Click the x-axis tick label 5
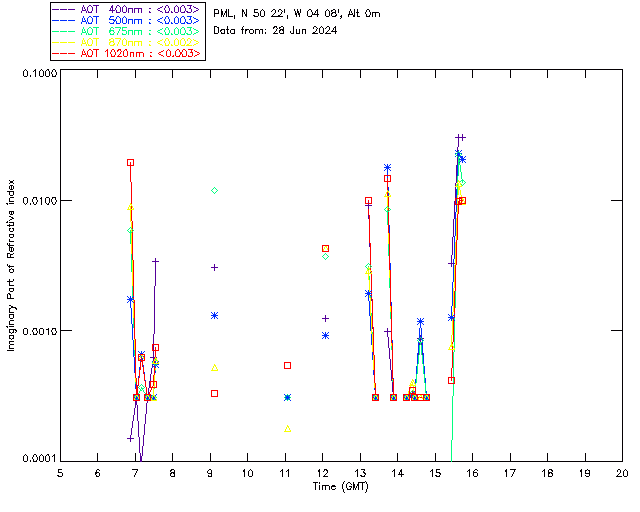The width and height of the screenshot is (640, 512). coord(60,473)
